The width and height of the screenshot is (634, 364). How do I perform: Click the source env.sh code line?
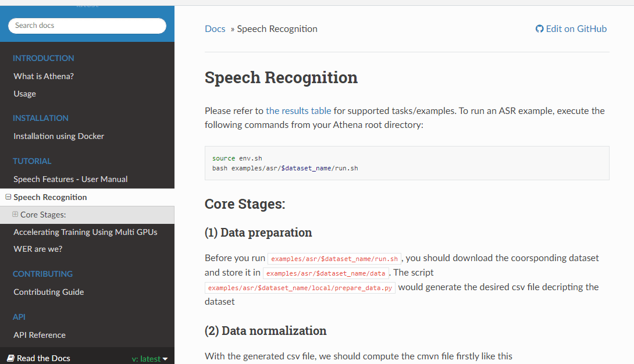pos(237,158)
